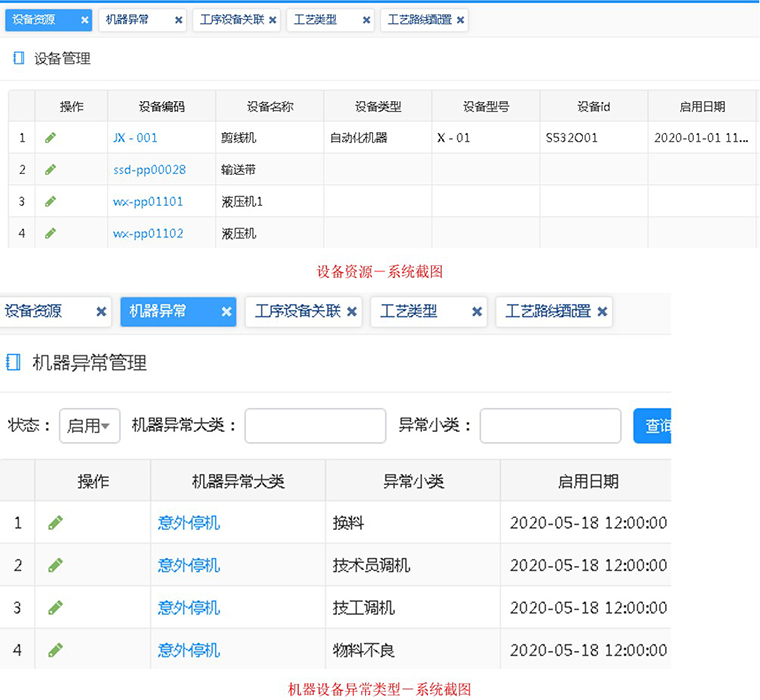
Task: Open device code link wx-pp01101
Action: click(148, 201)
